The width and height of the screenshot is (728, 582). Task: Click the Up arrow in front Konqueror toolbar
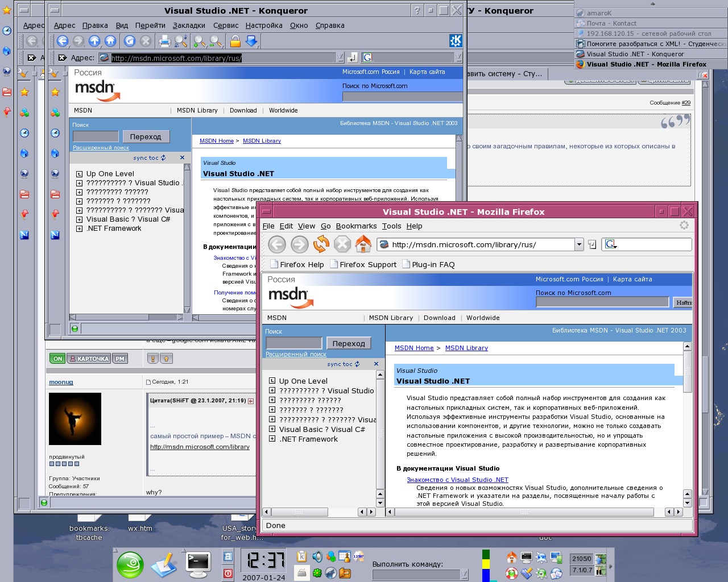click(x=94, y=41)
